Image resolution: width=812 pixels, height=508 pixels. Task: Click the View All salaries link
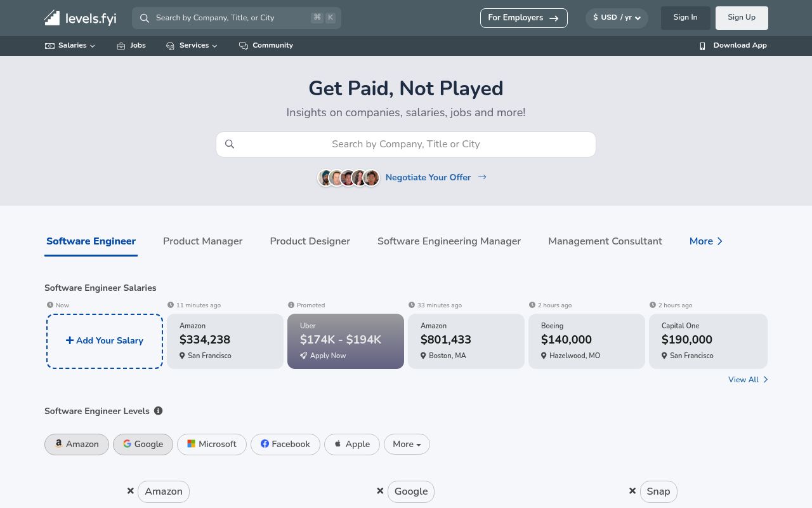[x=748, y=380]
